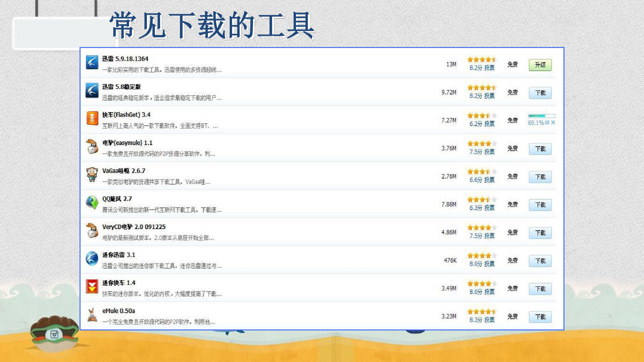The width and height of the screenshot is (644, 362).
Task: Click the VaGaa哇嘎 2.6.7 icon
Action: point(92,174)
